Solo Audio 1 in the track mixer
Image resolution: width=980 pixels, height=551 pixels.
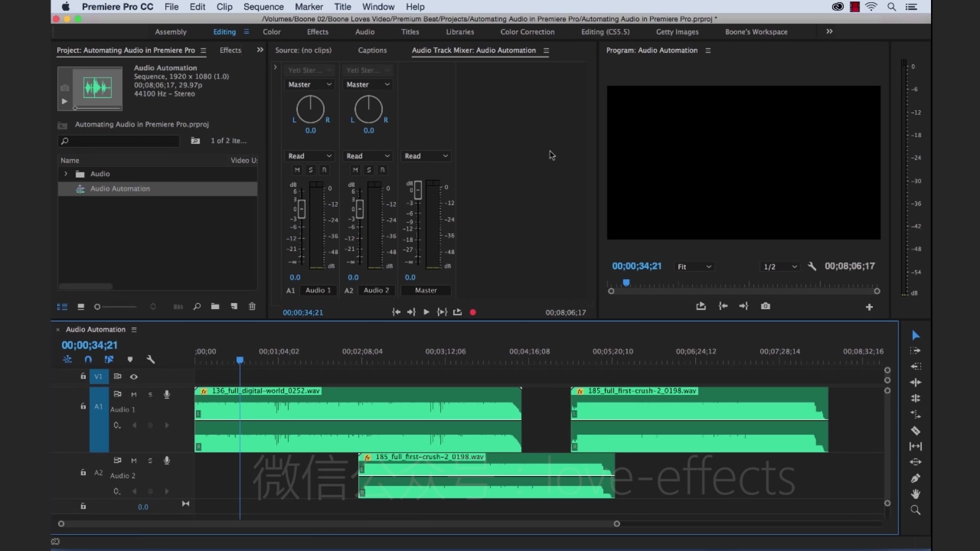310,170
